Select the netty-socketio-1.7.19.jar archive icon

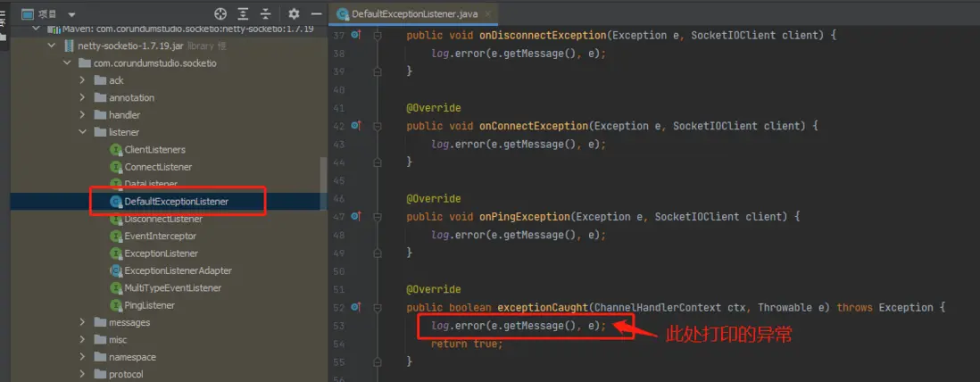(69, 46)
